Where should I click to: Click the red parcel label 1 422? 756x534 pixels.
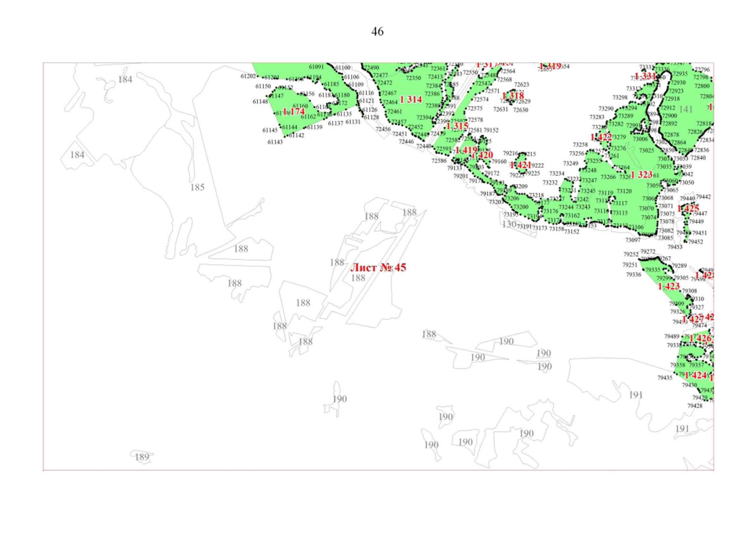coord(601,137)
